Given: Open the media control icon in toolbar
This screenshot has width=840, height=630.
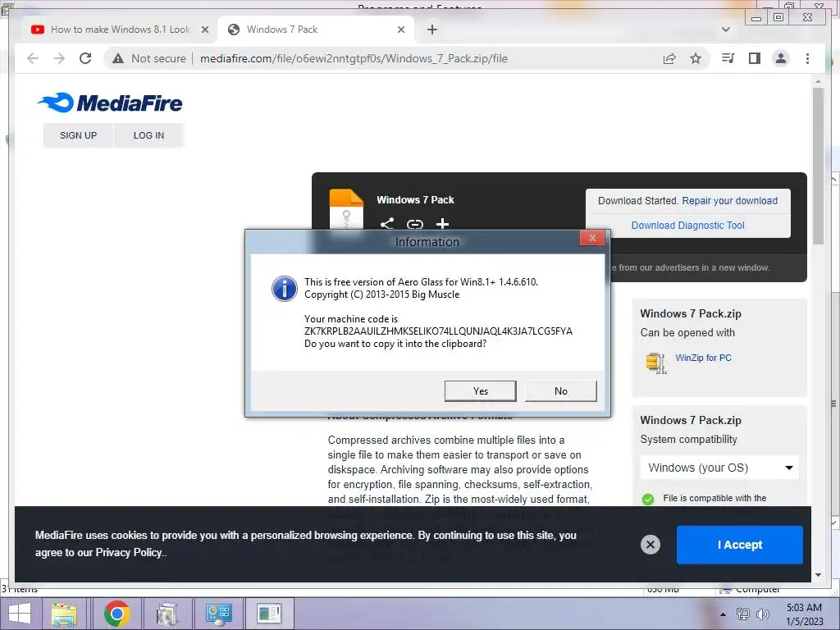Looking at the screenshot, I should (728, 58).
